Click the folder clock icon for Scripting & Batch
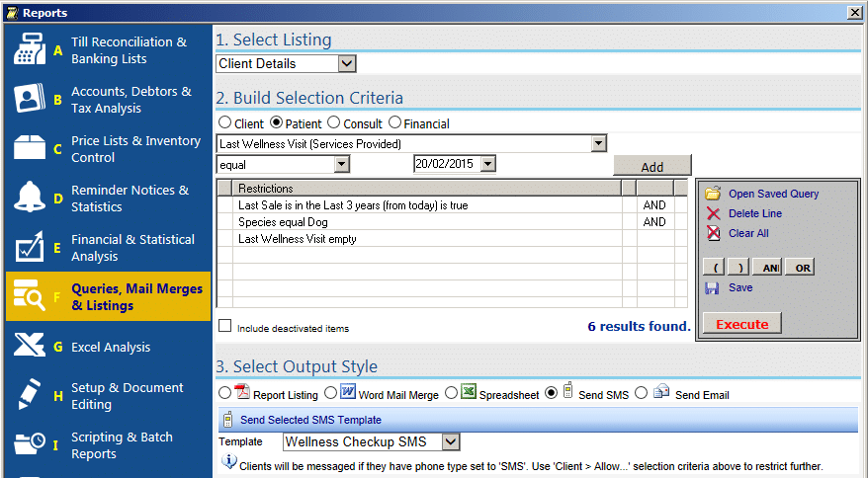 click(29, 443)
